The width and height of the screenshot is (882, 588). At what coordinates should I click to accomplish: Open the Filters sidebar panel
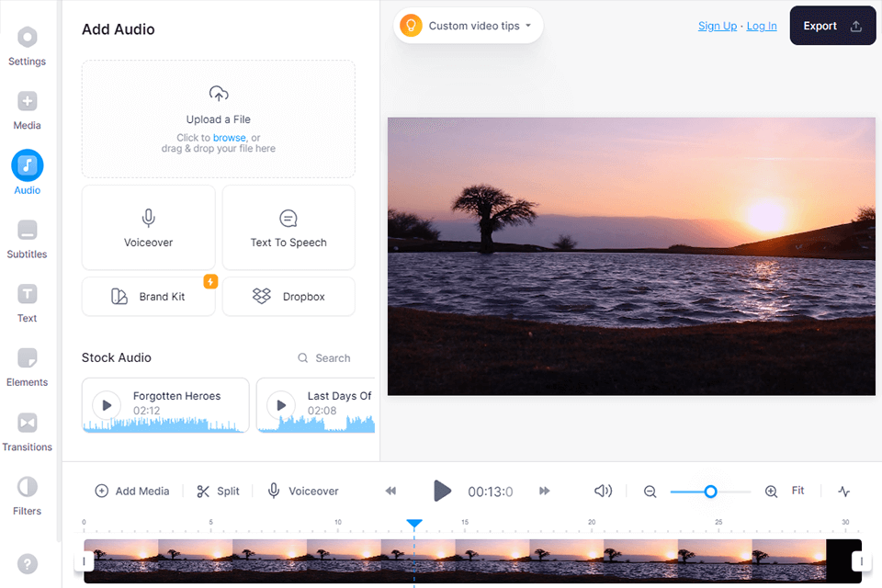(x=27, y=496)
